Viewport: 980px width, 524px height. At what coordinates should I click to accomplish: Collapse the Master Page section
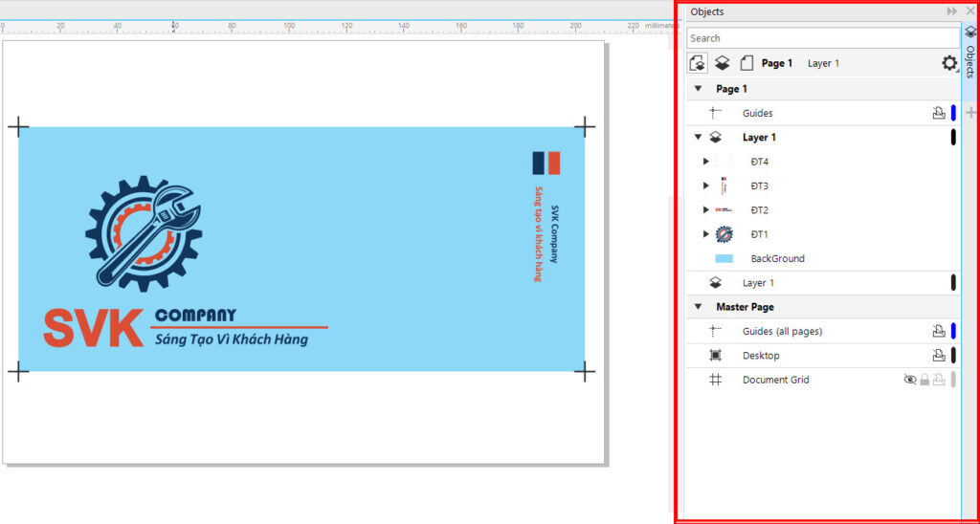(x=698, y=307)
